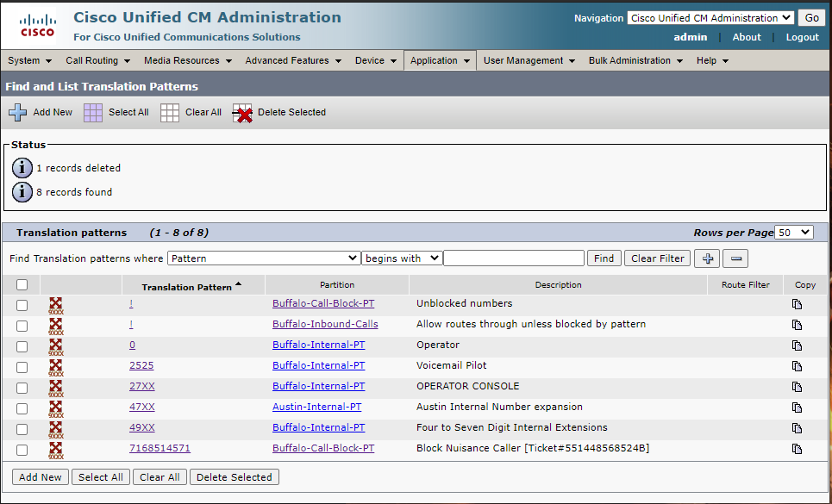The width and height of the screenshot is (832, 504).
Task: Toggle the header select-all checkbox
Action: (x=22, y=284)
